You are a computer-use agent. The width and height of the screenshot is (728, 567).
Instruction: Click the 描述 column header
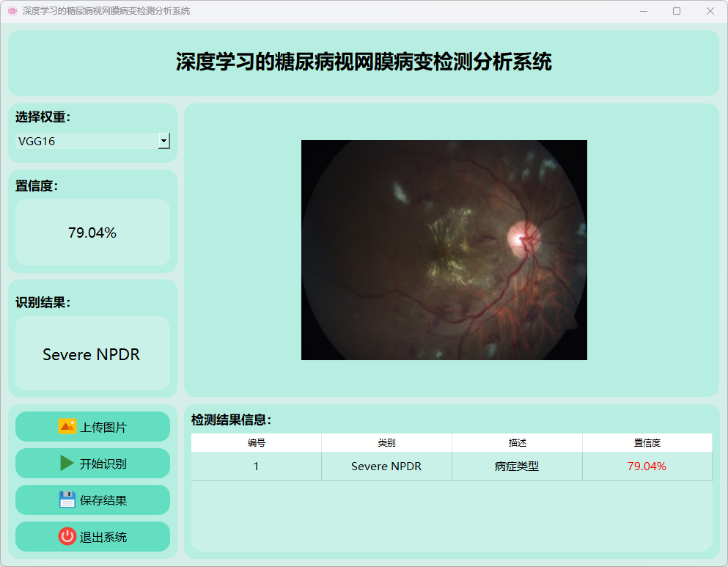tap(517, 443)
